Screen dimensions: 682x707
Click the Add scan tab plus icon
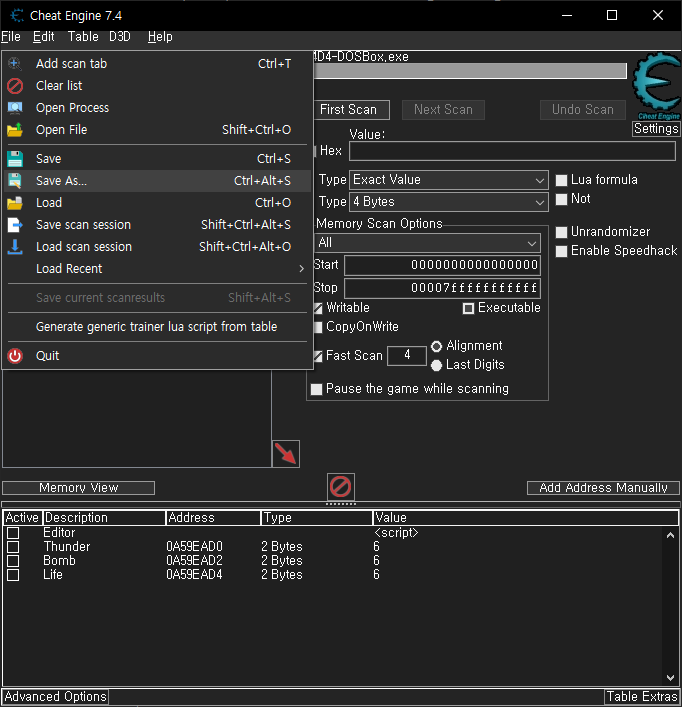(x=15, y=64)
